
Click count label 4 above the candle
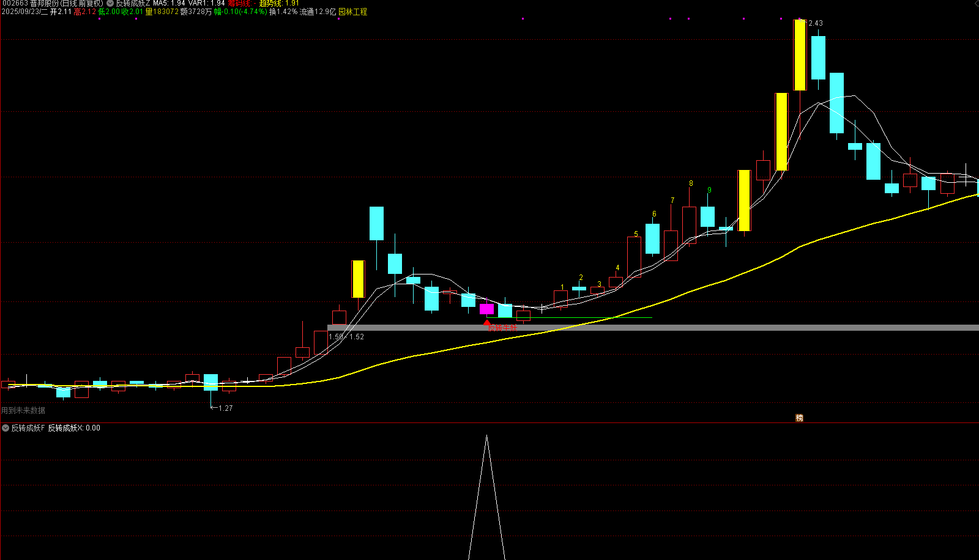pyautogui.click(x=617, y=268)
